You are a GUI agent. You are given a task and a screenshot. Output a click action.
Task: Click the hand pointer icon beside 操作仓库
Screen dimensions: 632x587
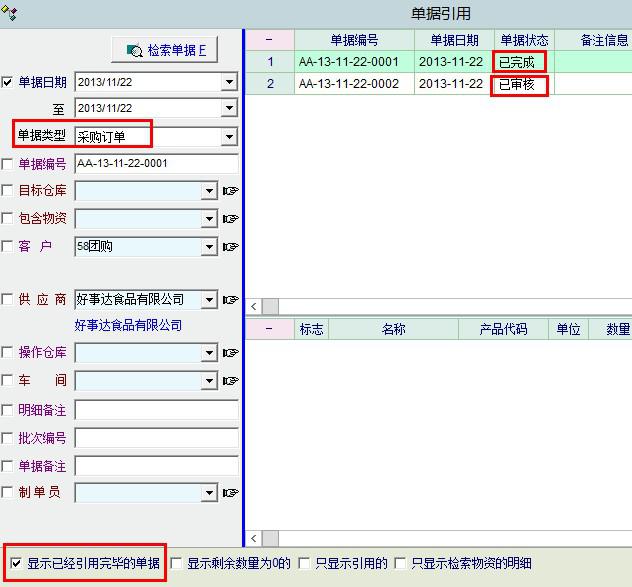(230, 353)
